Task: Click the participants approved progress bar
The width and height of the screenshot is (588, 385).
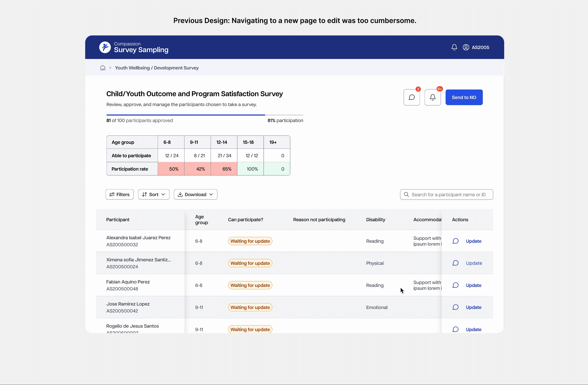Action: 205,115
